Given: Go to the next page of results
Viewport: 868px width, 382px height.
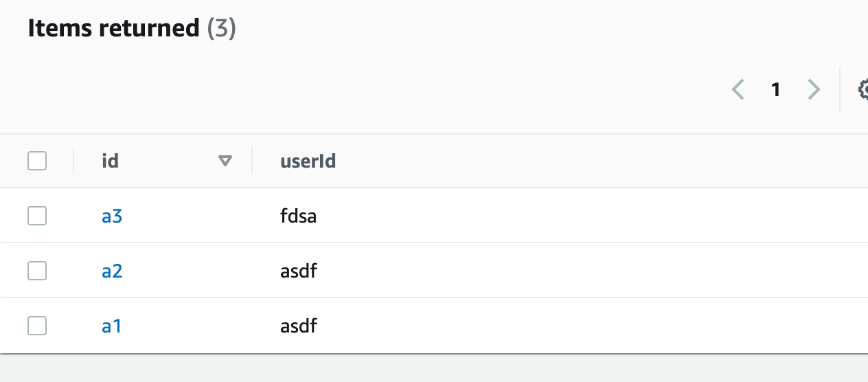Looking at the screenshot, I should [x=814, y=89].
